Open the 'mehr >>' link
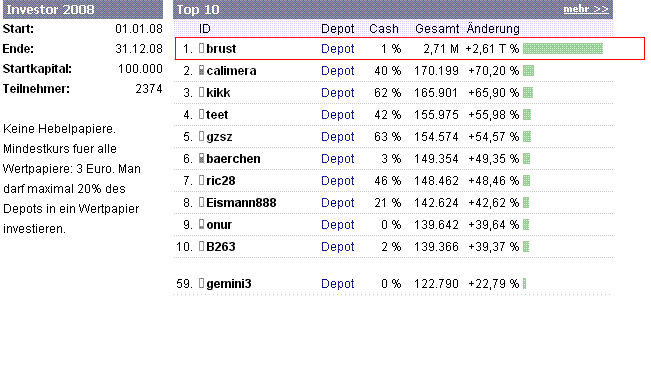 click(586, 9)
